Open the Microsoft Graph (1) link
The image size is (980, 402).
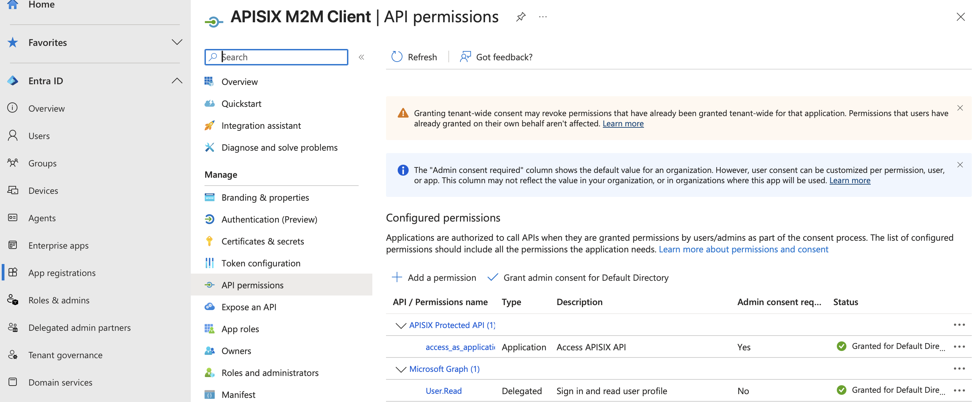[444, 368]
